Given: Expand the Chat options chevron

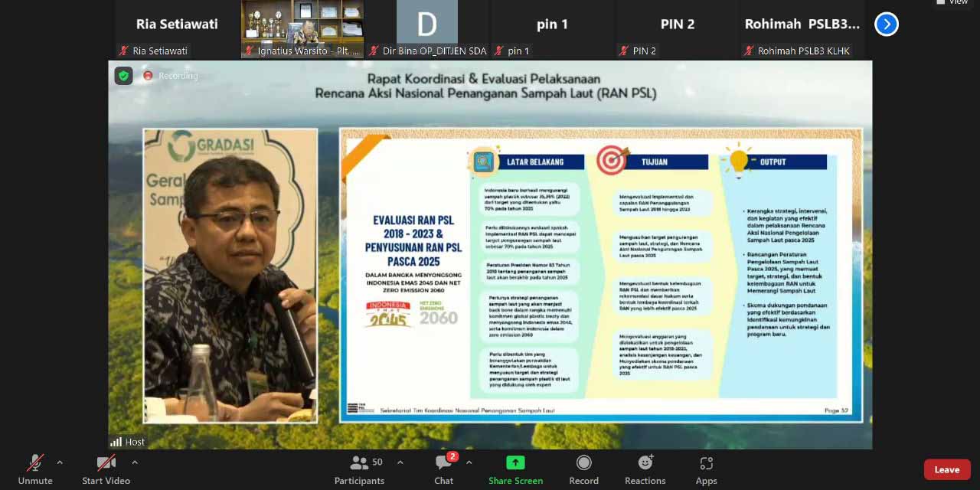Looking at the screenshot, I should coord(469,462).
